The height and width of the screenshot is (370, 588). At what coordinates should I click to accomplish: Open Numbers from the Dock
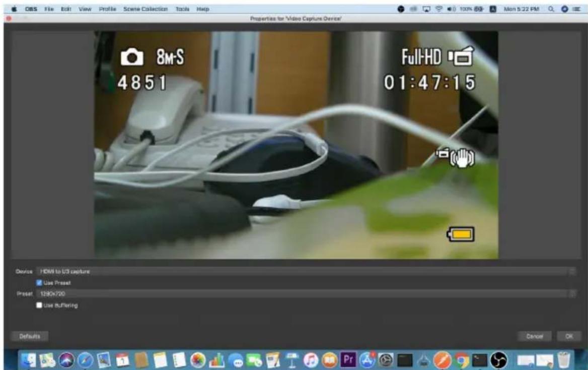point(216,360)
